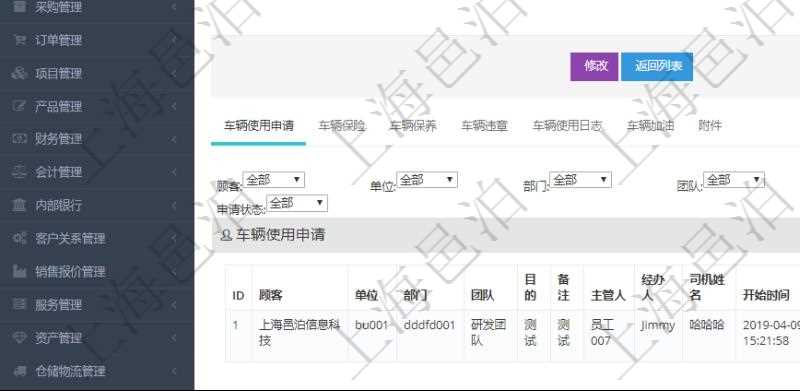Open the 申请状态 filter dropdown
The image size is (800, 391).
pyautogui.click(x=297, y=203)
